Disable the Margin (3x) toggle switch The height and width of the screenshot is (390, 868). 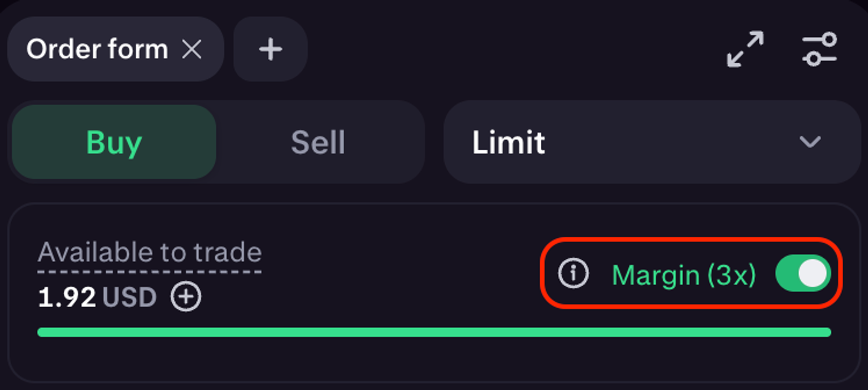pos(802,274)
